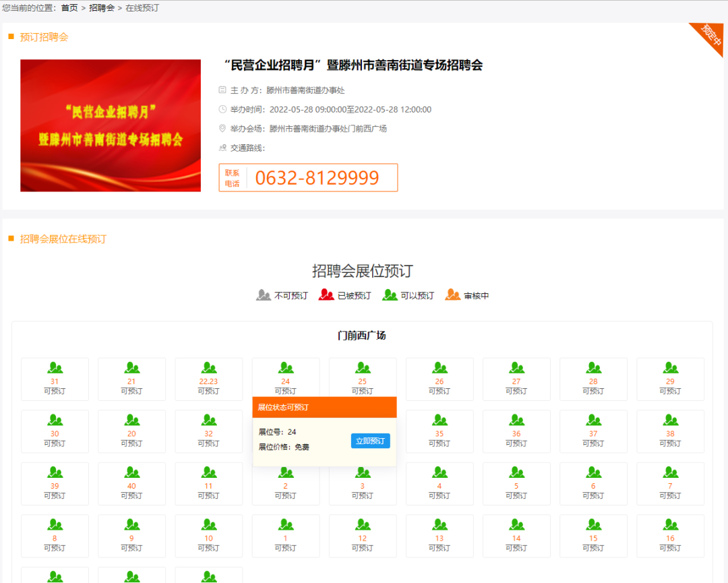
Task: Click the 交通路线 route icon
Action: pyautogui.click(x=222, y=148)
